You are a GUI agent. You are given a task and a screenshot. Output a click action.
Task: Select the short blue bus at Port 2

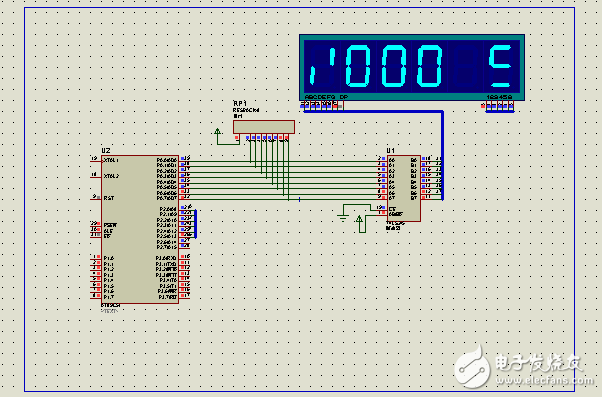click(x=195, y=224)
